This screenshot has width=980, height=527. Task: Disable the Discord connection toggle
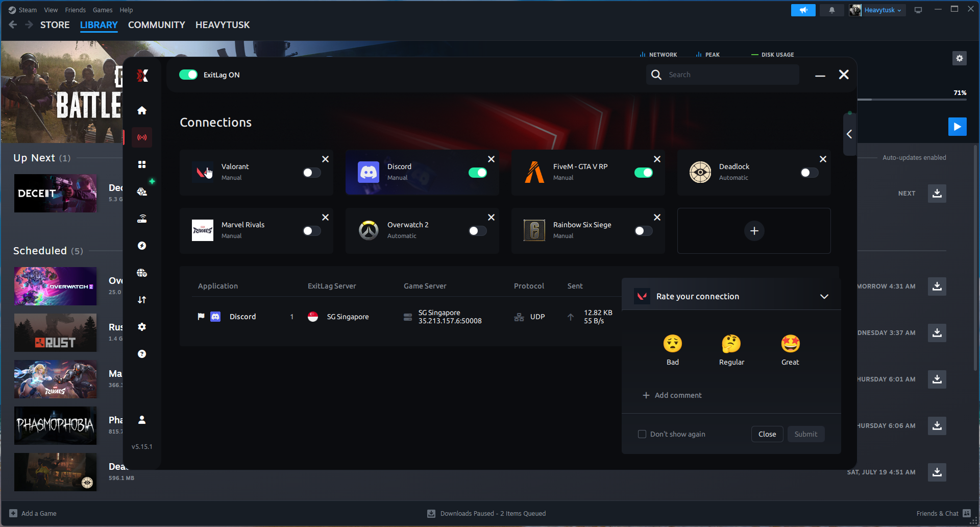[478, 173]
